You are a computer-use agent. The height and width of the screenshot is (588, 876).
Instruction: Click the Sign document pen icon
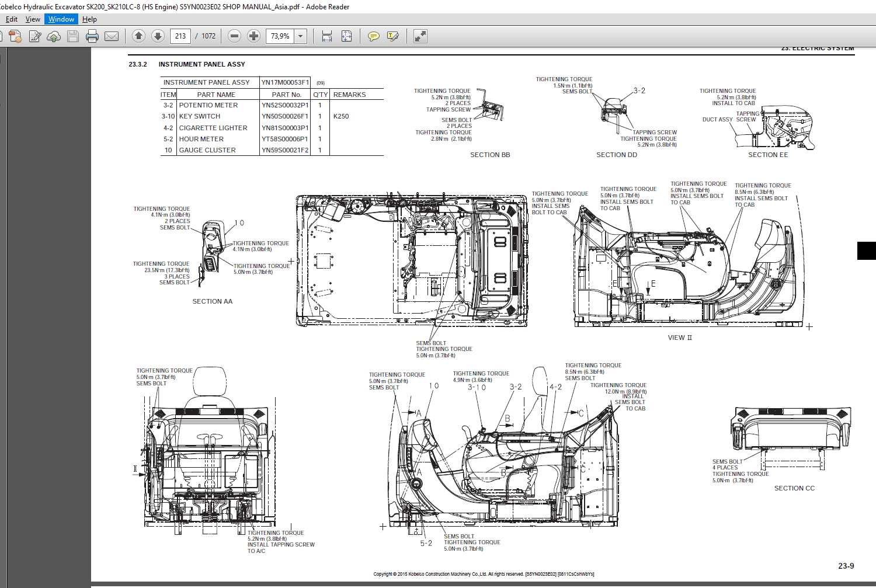point(35,36)
